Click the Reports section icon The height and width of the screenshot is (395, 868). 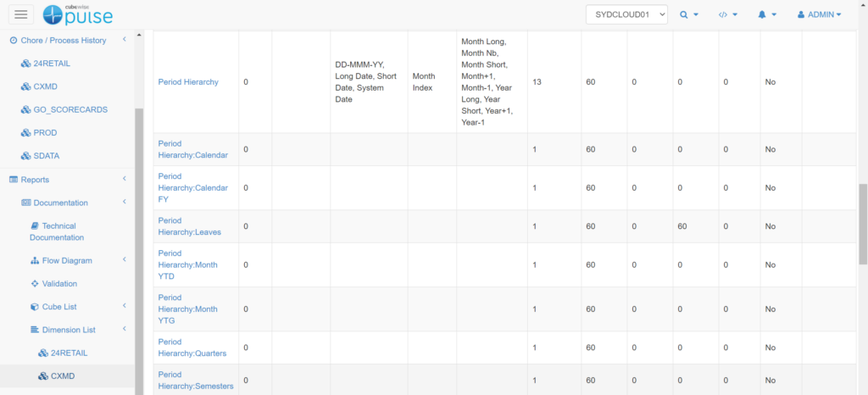point(14,180)
